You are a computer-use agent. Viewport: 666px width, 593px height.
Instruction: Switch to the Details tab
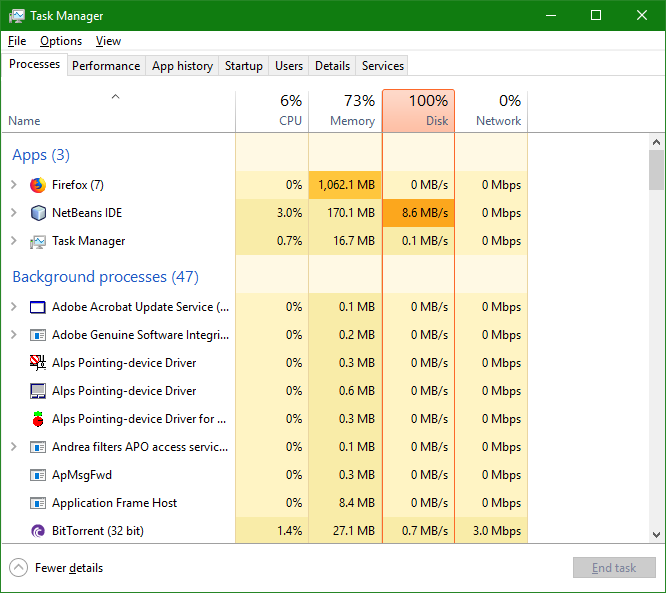coord(332,66)
